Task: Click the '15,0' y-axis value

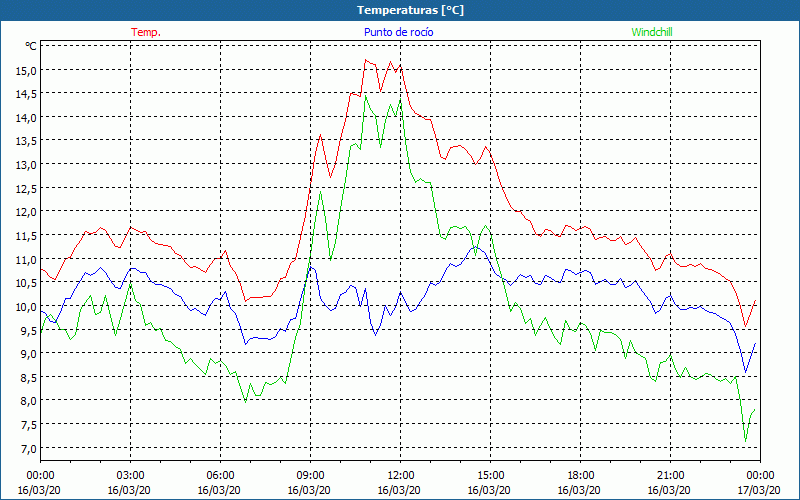Action: pos(27,70)
